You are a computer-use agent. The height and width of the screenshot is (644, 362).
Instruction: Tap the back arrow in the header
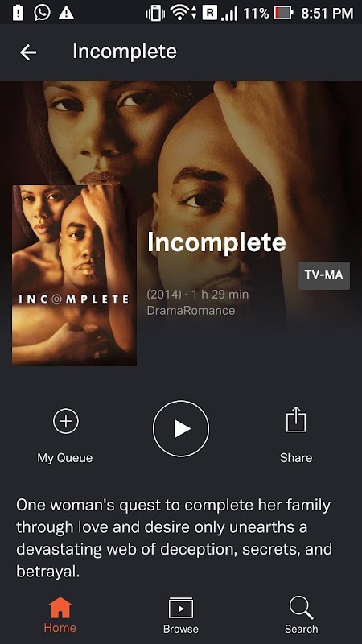[28, 52]
